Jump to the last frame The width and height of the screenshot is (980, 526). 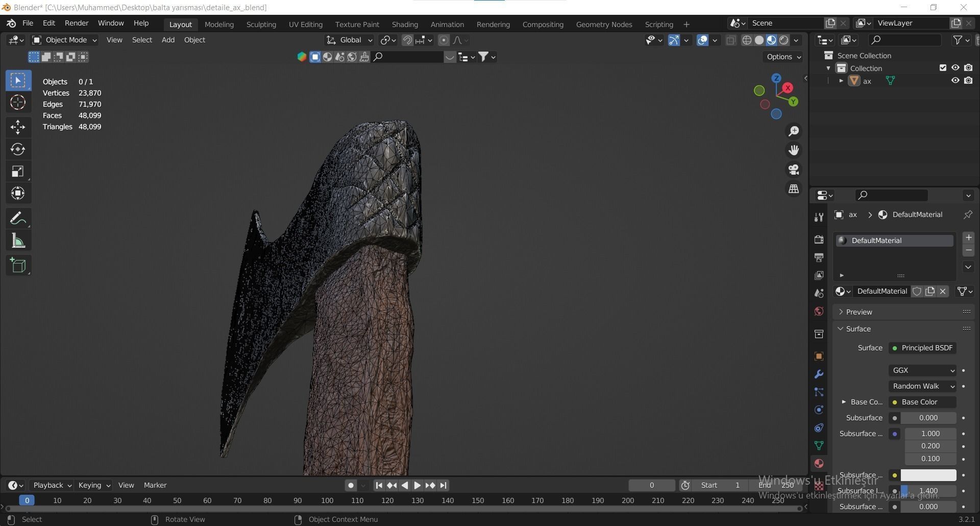443,486
